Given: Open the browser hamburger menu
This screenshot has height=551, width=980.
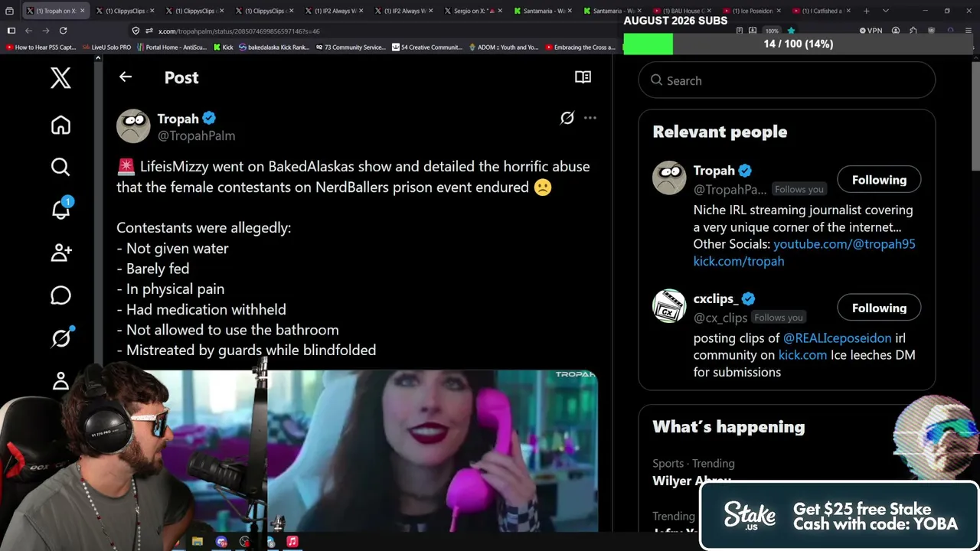Looking at the screenshot, I should [968, 31].
